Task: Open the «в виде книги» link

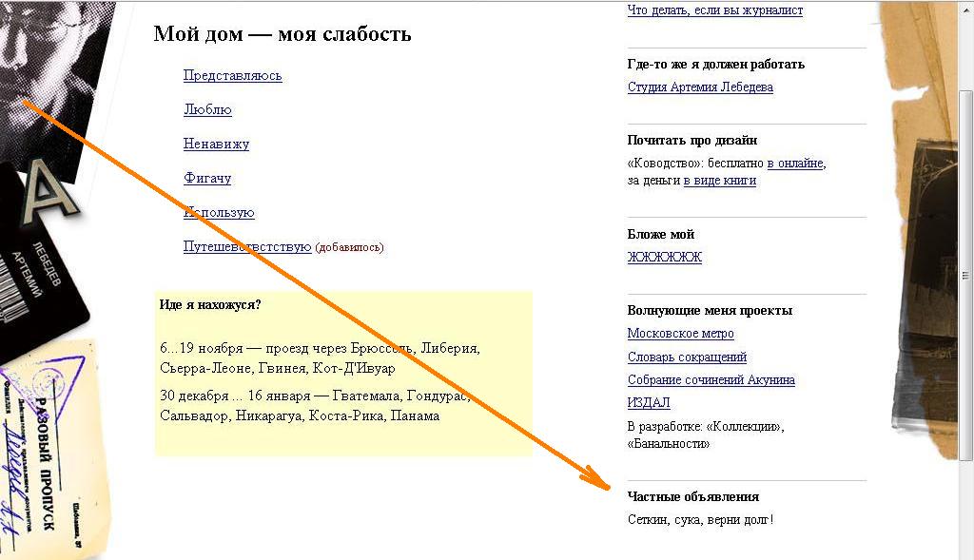Action: tap(720, 181)
